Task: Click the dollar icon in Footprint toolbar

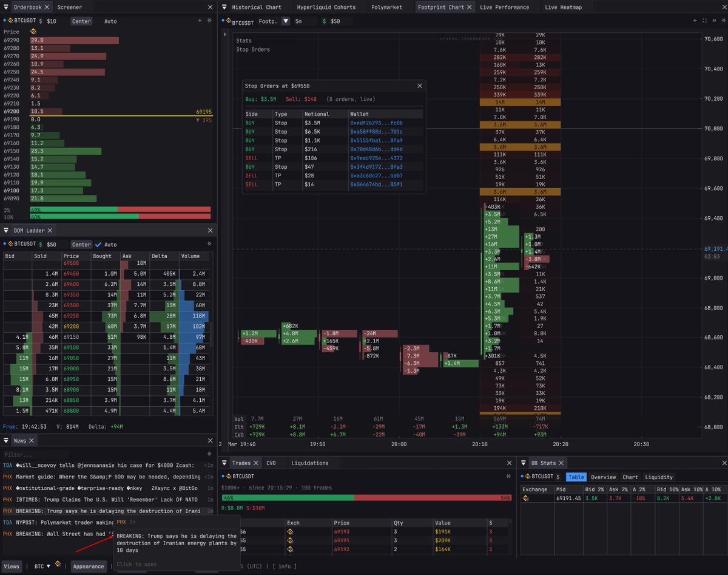Action: [324, 21]
